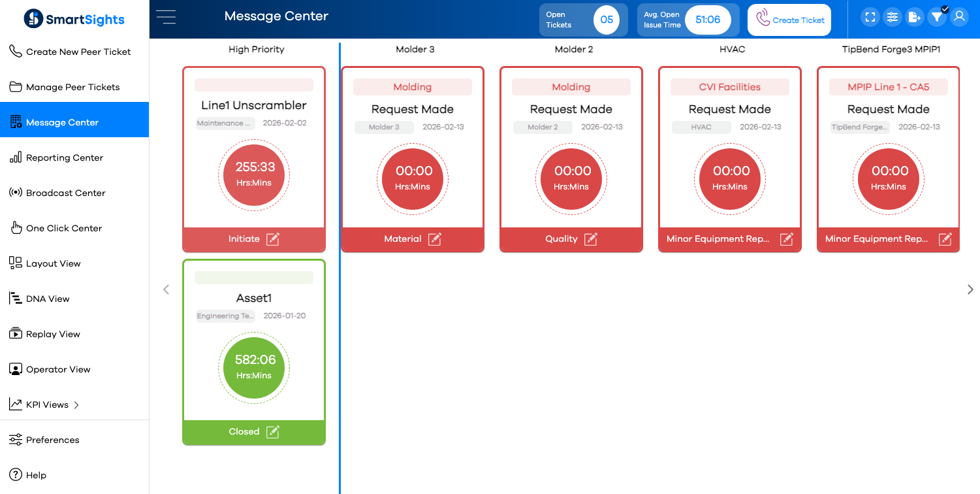Edit the Line1 Unscrambler ticket via pencil icon

click(x=273, y=239)
